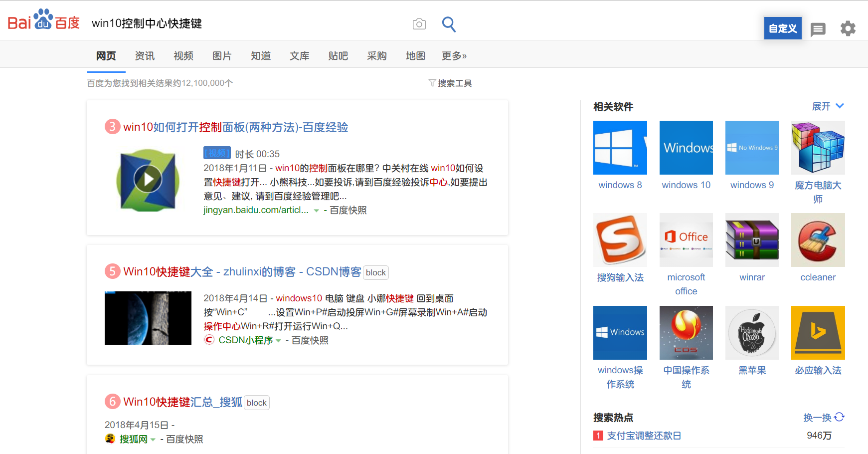The height and width of the screenshot is (454, 868).
Task: Select the ccleaner software icon
Action: [818, 239]
